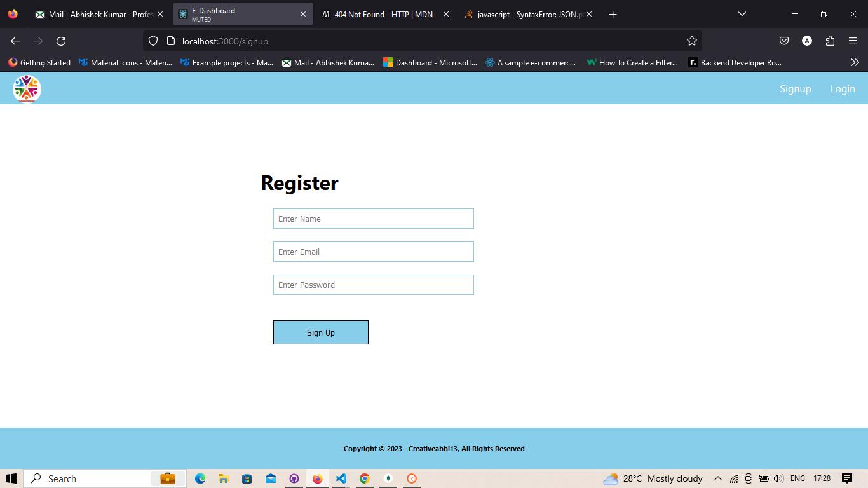Open the Firefox hamburger menu

[853, 41]
